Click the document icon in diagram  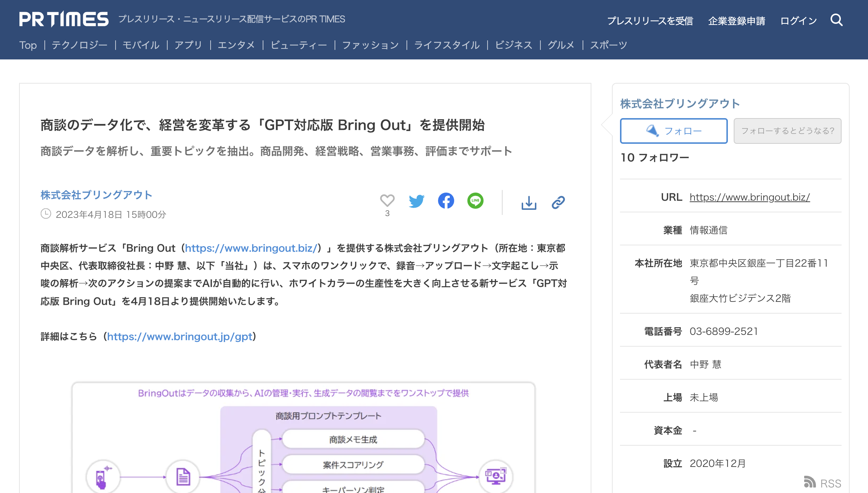tap(183, 477)
